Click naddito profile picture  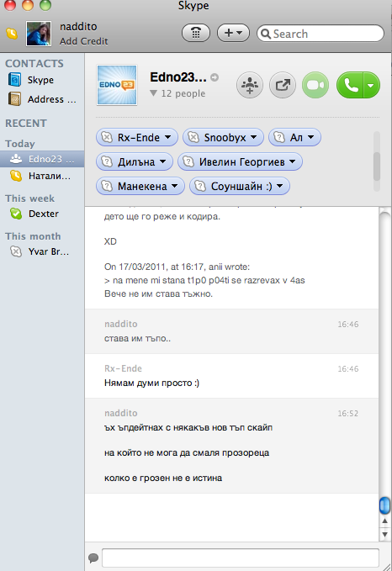[38, 34]
